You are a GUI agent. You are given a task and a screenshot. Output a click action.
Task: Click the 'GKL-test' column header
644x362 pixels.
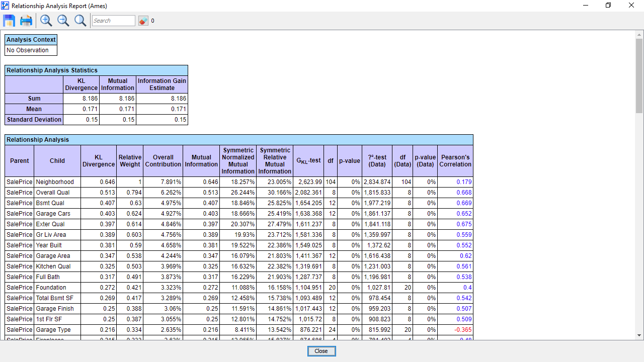click(x=308, y=161)
